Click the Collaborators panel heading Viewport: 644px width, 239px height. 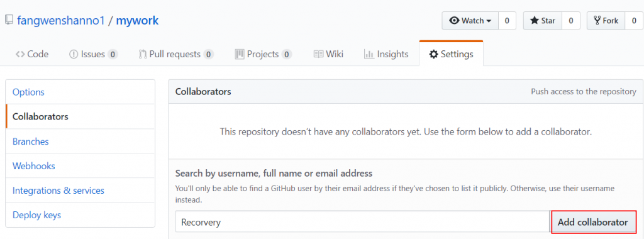(203, 92)
